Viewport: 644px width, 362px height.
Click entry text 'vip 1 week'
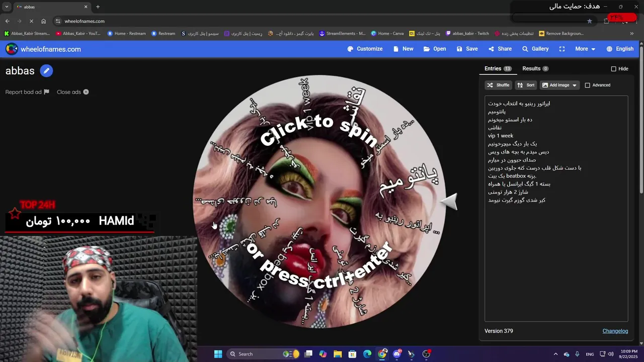tap(501, 136)
